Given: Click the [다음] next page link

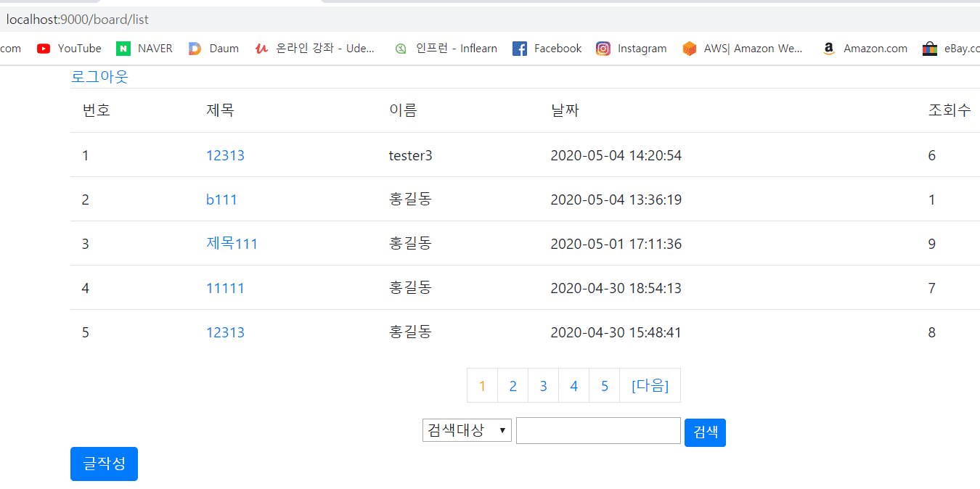Looking at the screenshot, I should click(x=650, y=385).
